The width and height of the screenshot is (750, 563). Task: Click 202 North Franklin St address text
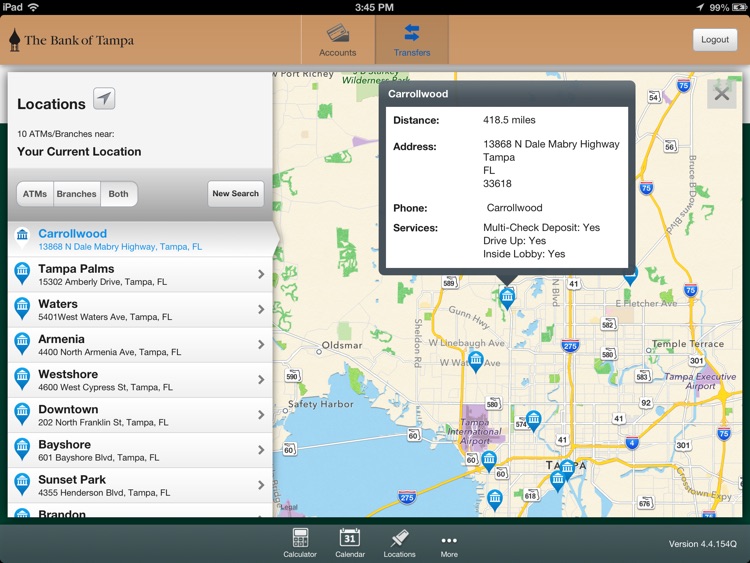[103, 422]
